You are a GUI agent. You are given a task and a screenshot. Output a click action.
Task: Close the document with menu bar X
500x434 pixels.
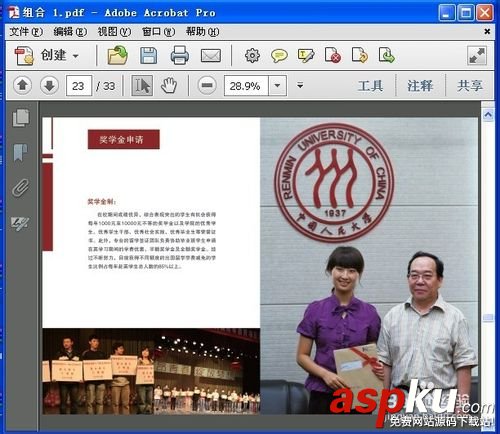click(x=487, y=31)
